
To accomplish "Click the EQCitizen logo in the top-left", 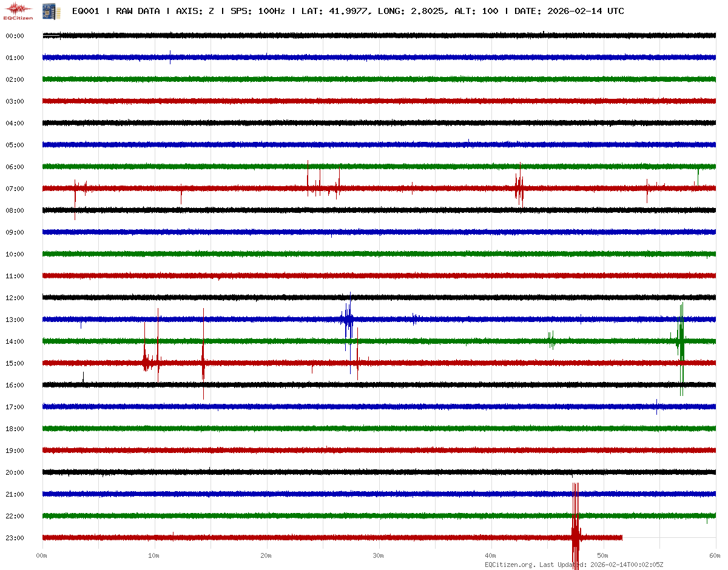I will coord(18,11).
